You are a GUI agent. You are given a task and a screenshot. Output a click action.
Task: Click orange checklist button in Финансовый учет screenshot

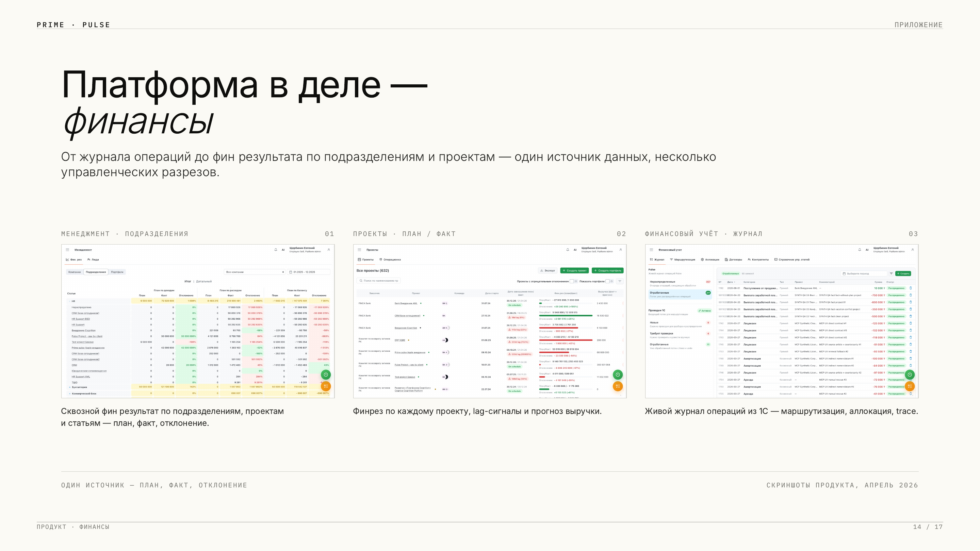pos(909,386)
